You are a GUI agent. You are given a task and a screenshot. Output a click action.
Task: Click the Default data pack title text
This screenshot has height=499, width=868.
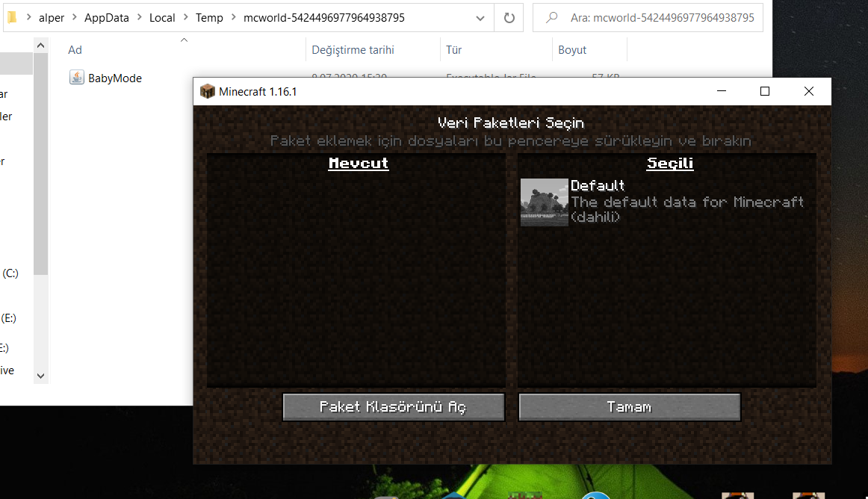(x=598, y=185)
